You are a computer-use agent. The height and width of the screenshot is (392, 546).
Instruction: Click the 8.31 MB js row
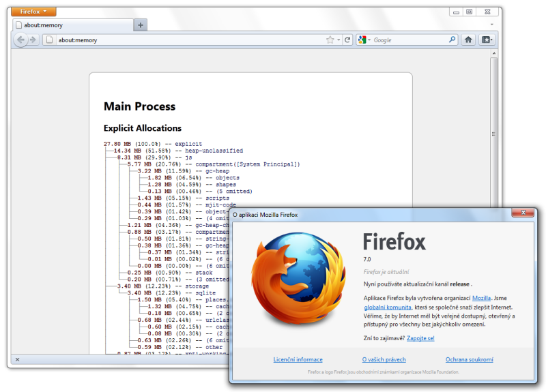pos(155,157)
